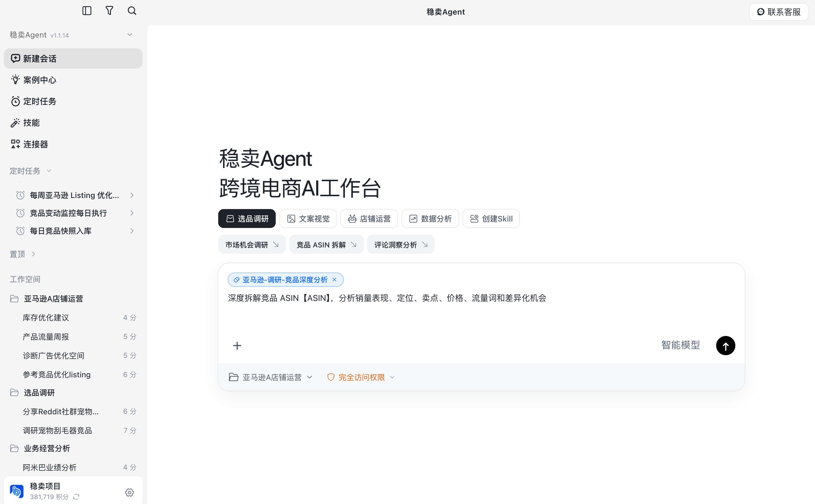Viewport: 815px width, 504px height.
Task: Open the filter funnel icon
Action: click(x=109, y=11)
